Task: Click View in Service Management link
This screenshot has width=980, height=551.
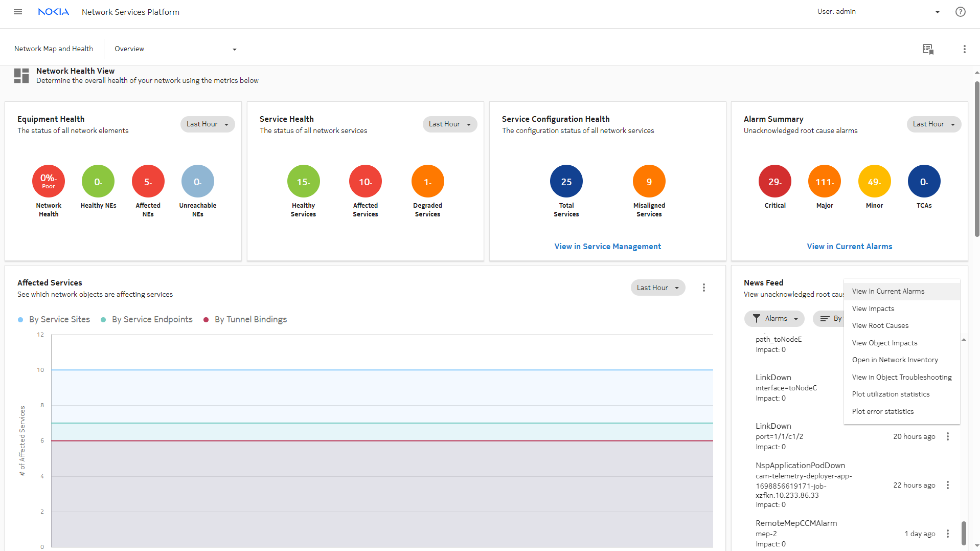Action: pyautogui.click(x=607, y=247)
